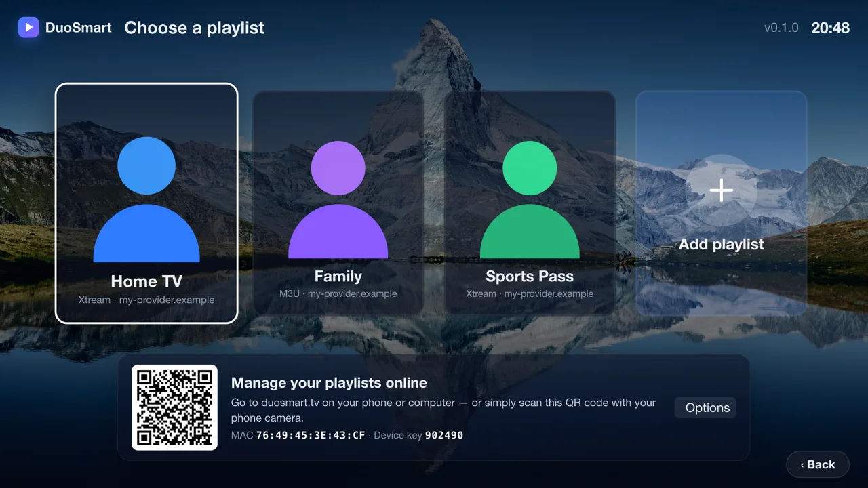868x488 pixels.
Task: Click the Family M3U provider subtitle
Action: click(338, 293)
